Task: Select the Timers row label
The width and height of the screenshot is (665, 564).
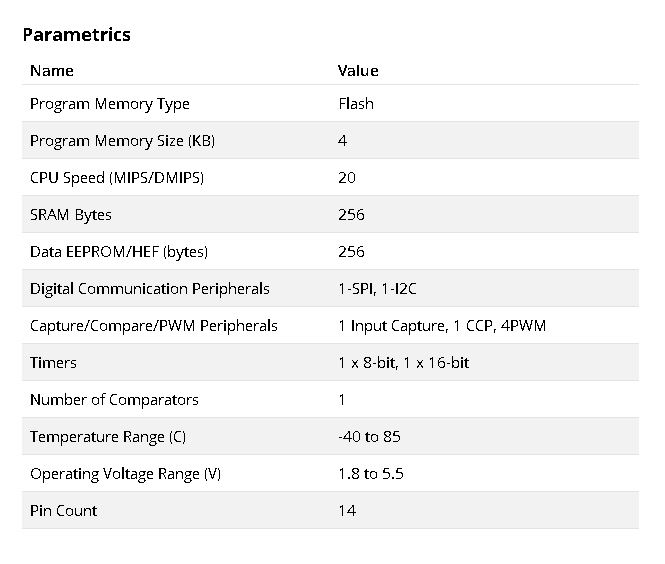Action: coord(53,363)
